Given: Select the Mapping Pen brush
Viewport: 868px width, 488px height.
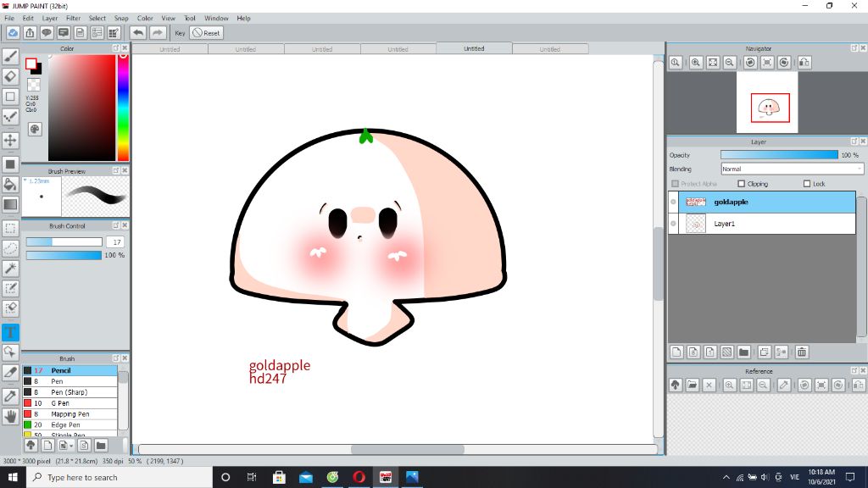Looking at the screenshot, I should click(70, 413).
